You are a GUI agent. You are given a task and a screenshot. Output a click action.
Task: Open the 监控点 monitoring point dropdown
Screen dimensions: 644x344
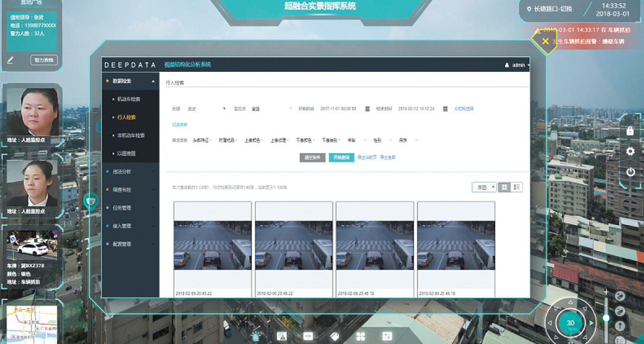pyautogui.click(x=272, y=109)
